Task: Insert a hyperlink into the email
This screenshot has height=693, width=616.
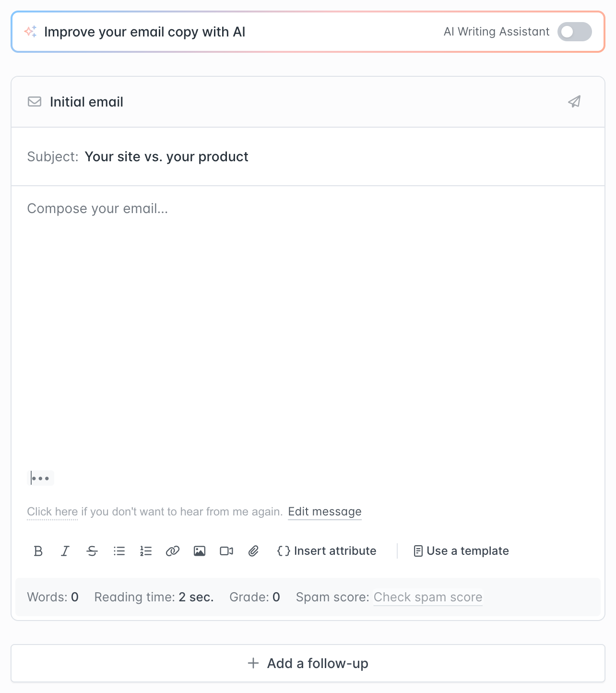Action: tap(173, 551)
